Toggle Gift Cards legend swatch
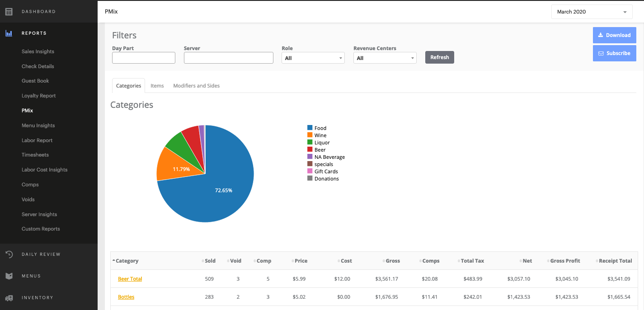 310,171
